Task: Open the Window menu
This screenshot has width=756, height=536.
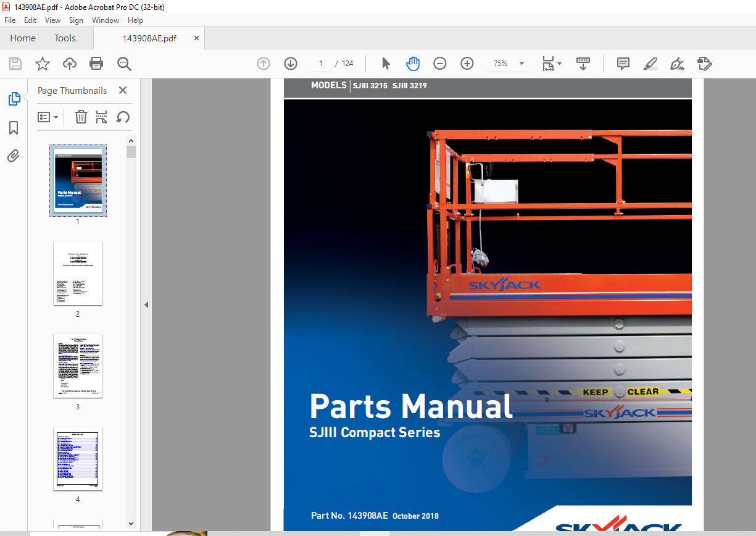Action: [x=106, y=20]
